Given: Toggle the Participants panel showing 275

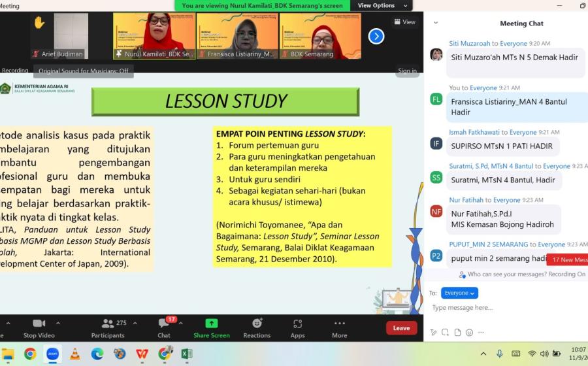Looking at the screenshot, I should 108,327.
